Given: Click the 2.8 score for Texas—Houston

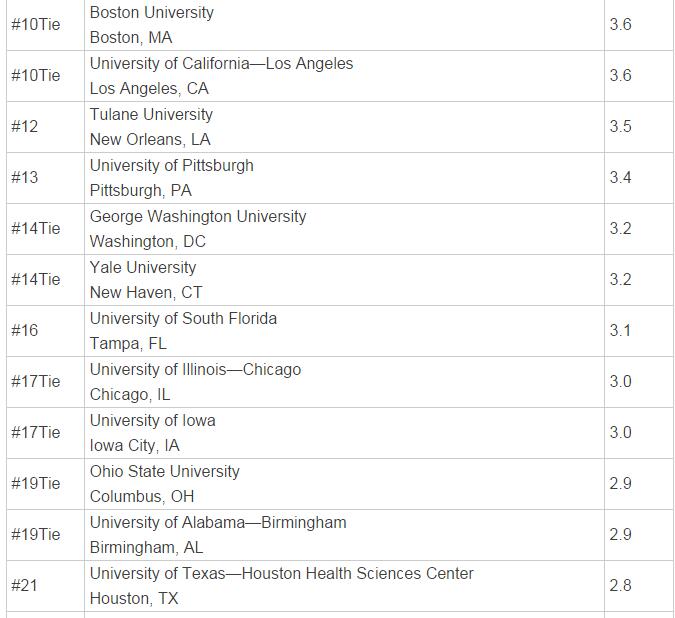Looking at the screenshot, I should 620,586.
